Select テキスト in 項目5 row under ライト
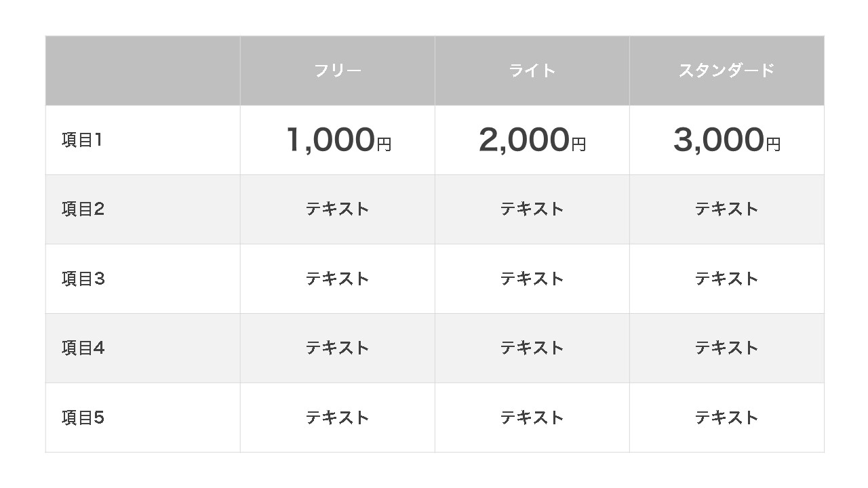 click(x=532, y=418)
